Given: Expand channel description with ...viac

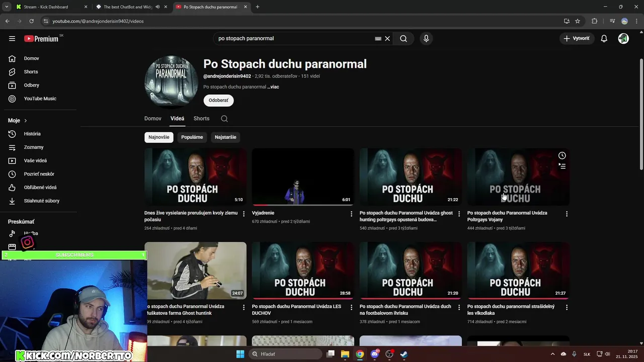Looking at the screenshot, I should pos(273,87).
